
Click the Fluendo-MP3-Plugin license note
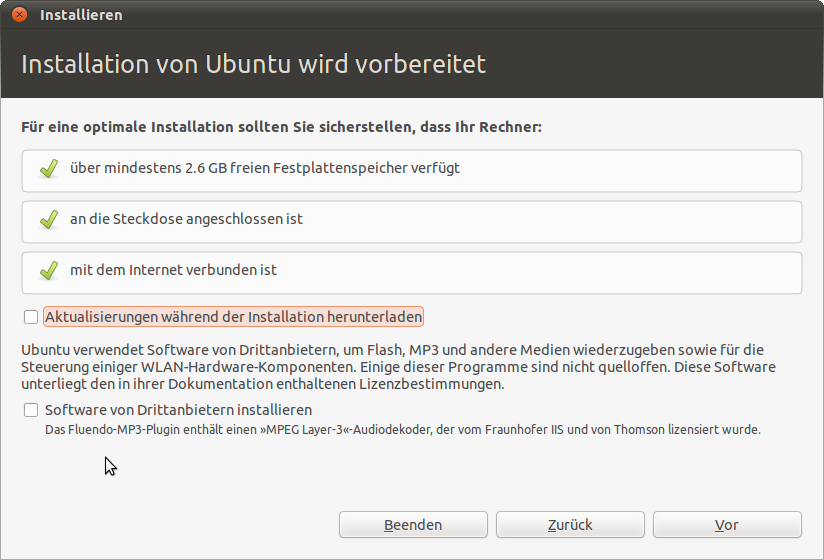click(403, 430)
